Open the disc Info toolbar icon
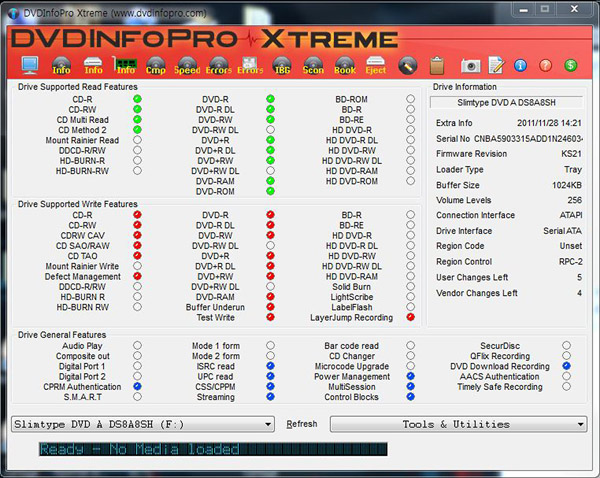The height and width of the screenshot is (478, 600). (61, 65)
